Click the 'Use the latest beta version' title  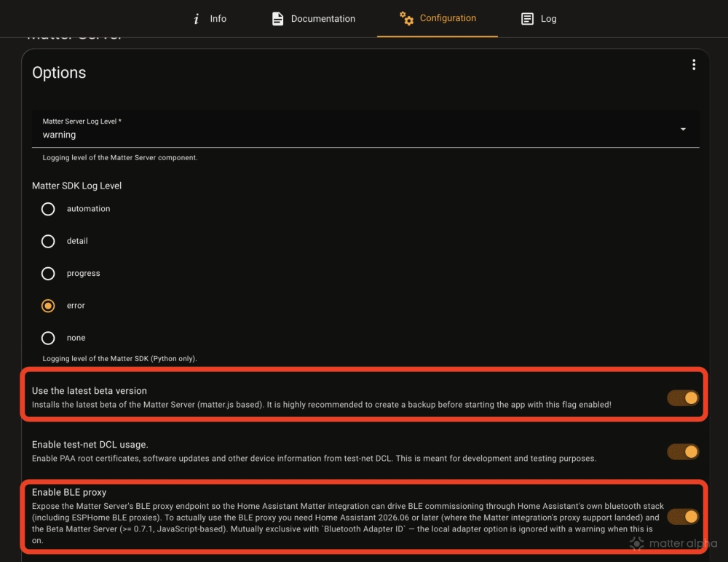[x=89, y=391]
